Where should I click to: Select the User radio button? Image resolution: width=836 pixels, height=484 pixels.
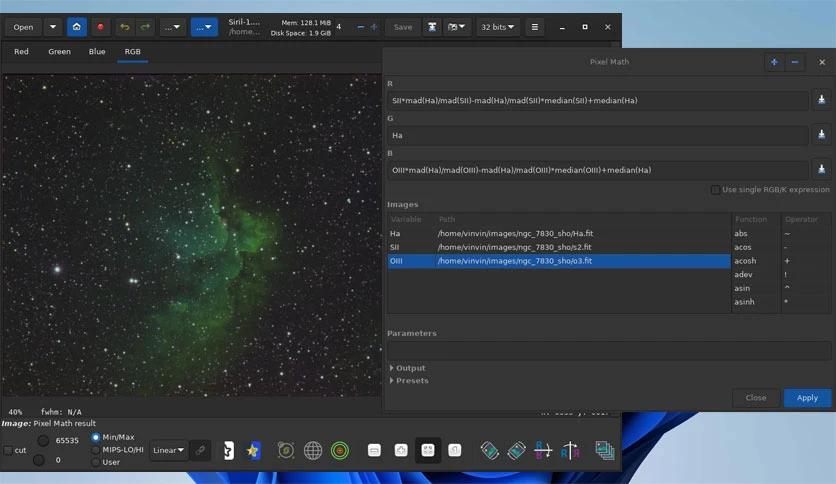coord(95,462)
